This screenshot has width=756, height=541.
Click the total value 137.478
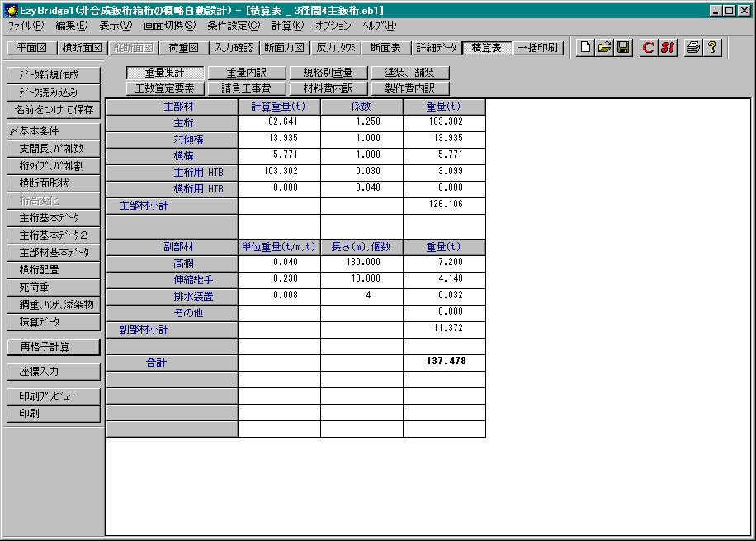446,361
